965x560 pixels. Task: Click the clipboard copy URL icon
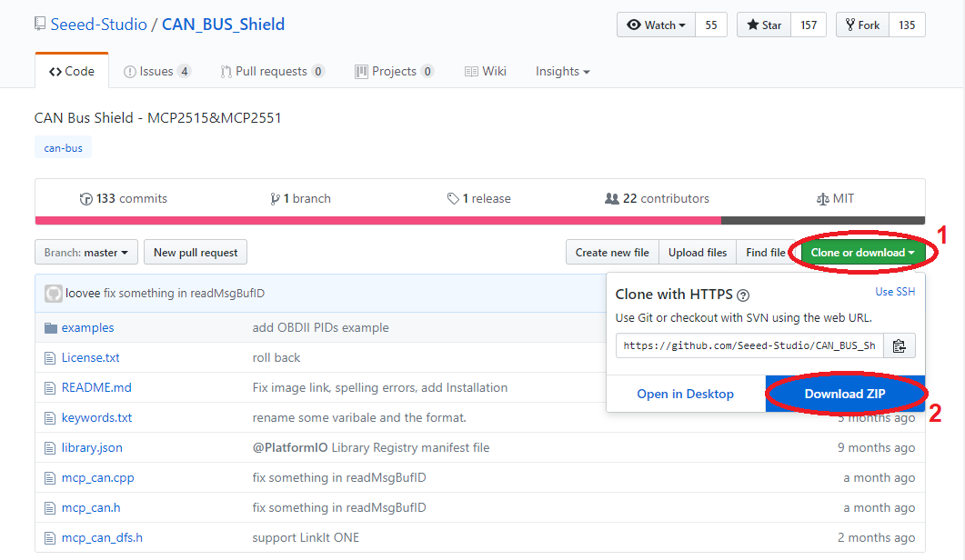(899, 345)
